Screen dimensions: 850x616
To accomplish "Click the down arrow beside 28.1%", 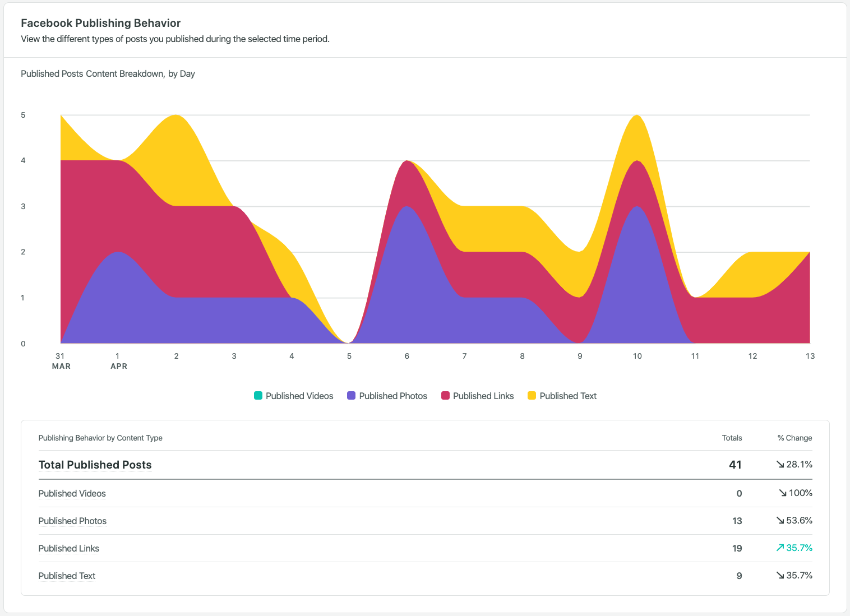I will pos(780,464).
